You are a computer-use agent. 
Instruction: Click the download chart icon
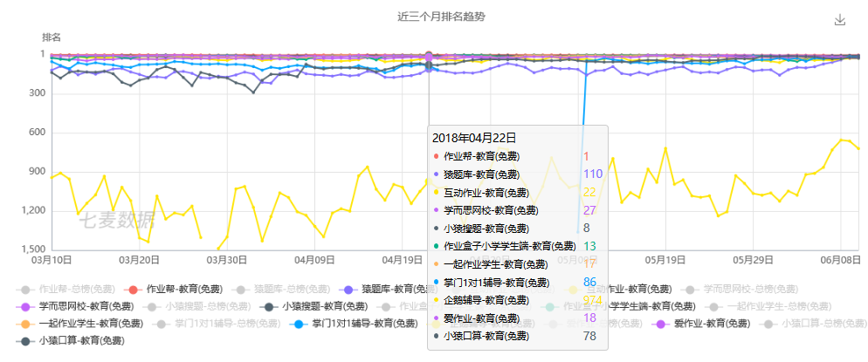coord(840,20)
